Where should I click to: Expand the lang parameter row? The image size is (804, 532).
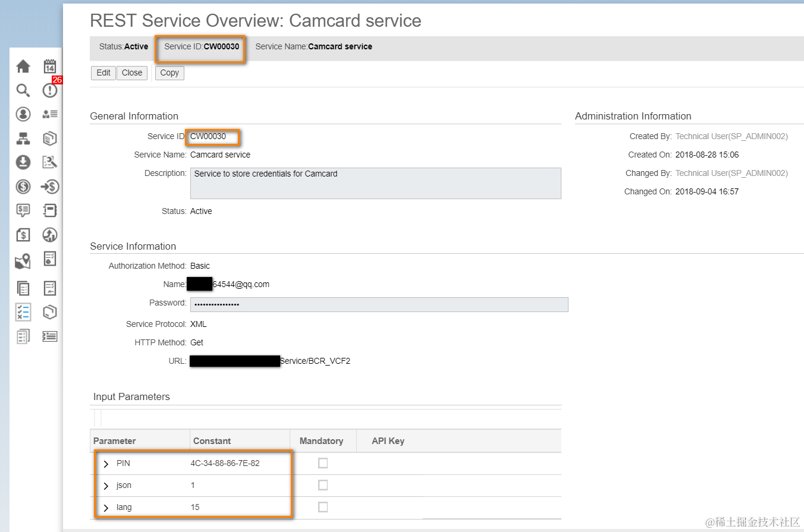click(x=106, y=508)
